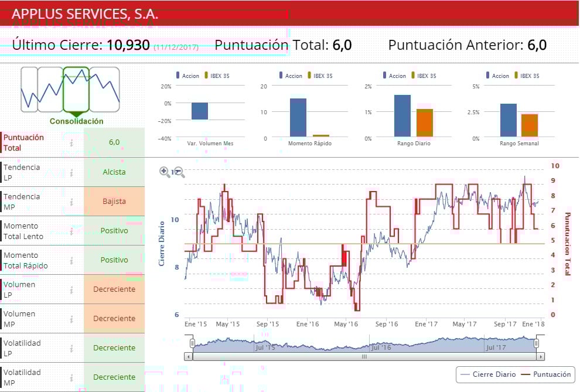
Task: Open info icon for Tendencia LP row
Action: click(71, 172)
